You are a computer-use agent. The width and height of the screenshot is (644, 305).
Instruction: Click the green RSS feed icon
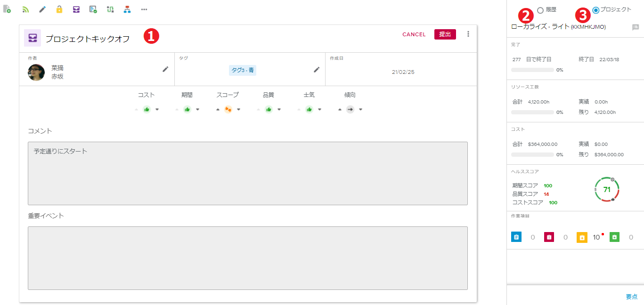click(x=25, y=9)
